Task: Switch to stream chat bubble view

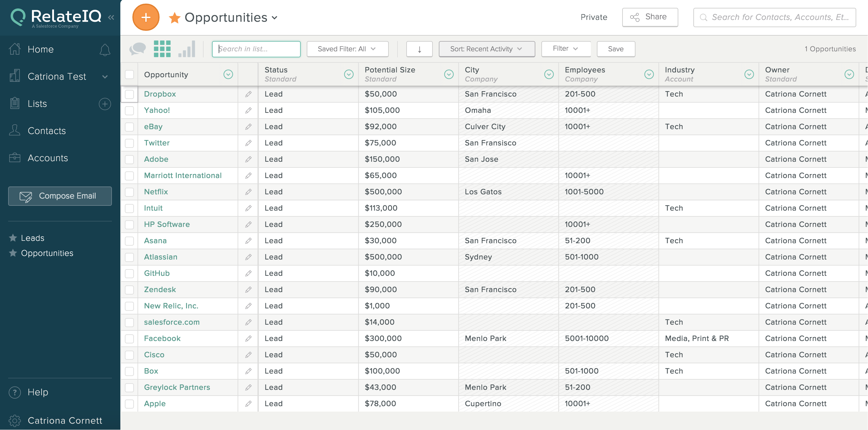Action: [x=138, y=49]
